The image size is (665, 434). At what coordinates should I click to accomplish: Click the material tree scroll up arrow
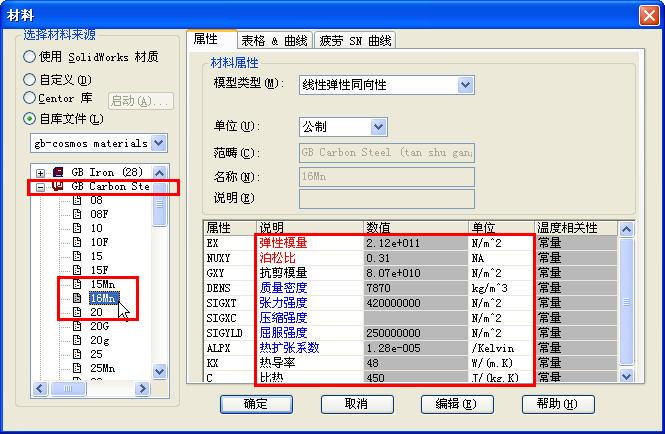click(x=159, y=173)
